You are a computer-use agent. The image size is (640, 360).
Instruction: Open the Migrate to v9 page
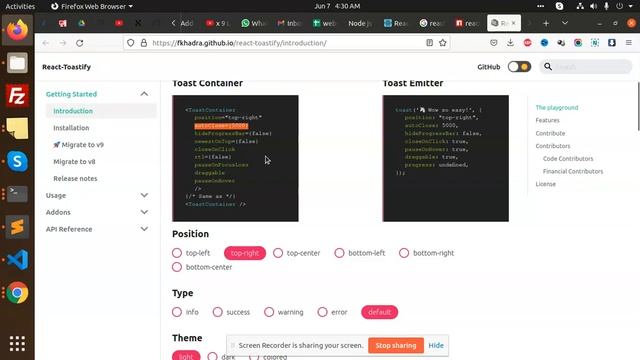point(78,145)
